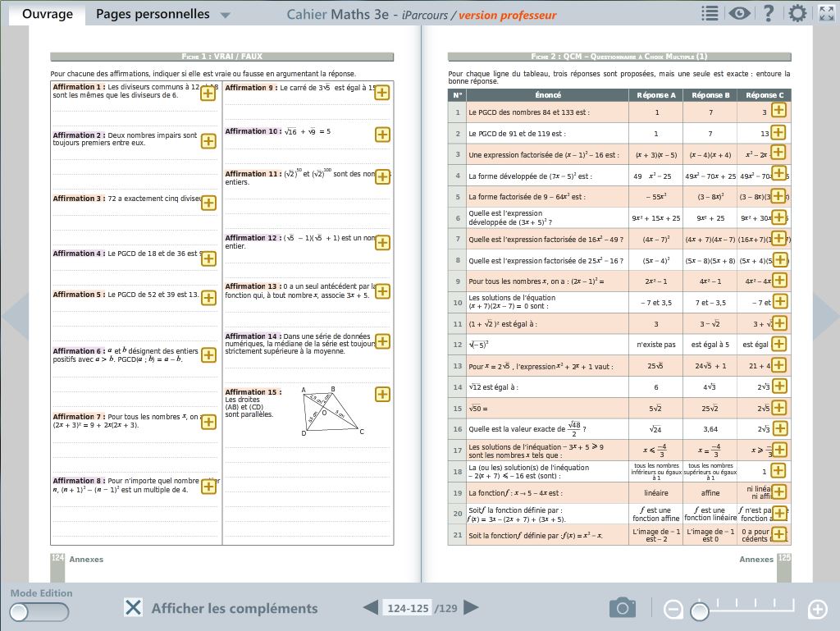Open plus icon on QCM row 6

[779, 217]
